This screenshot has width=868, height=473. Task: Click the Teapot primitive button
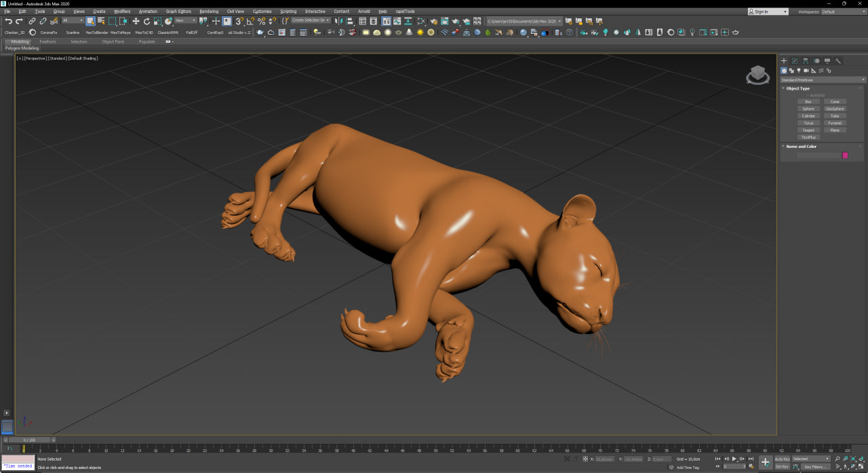click(x=808, y=130)
